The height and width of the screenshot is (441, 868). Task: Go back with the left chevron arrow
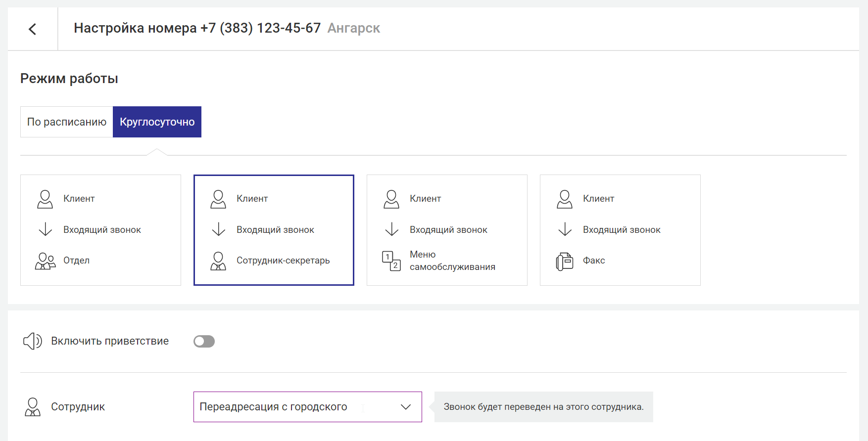33,29
